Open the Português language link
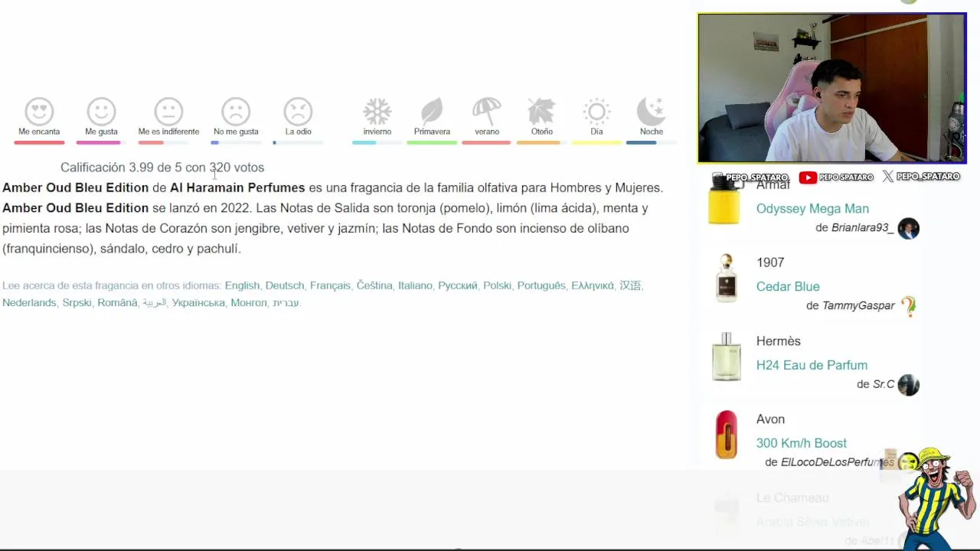The image size is (980, 551). 541,285
